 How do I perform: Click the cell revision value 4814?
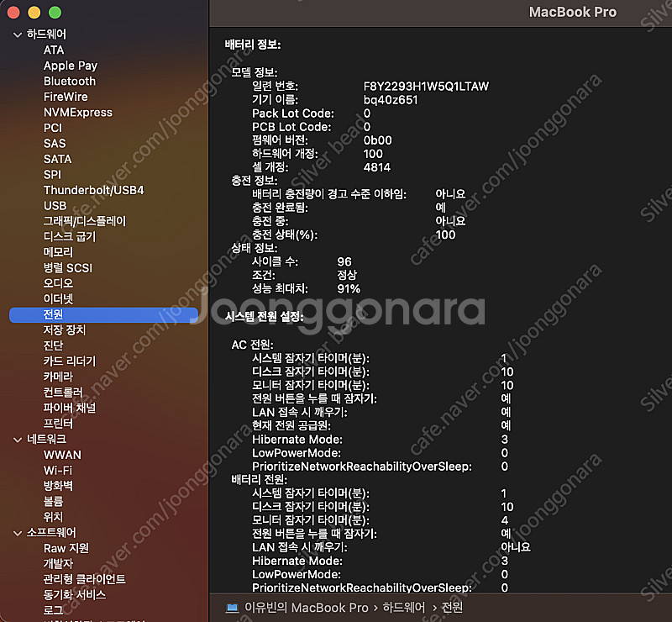click(377, 168)
